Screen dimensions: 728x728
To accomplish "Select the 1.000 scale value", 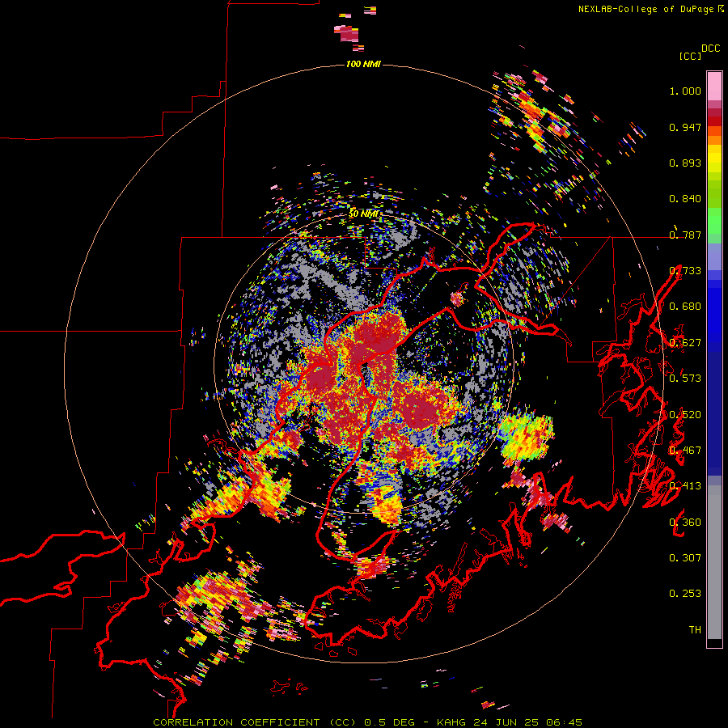I will tap(685, 91).
